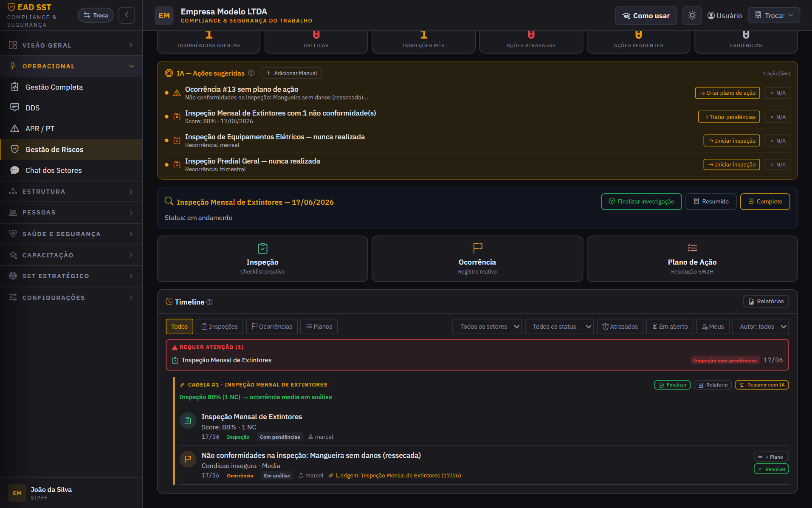The width and height of the screenshot is (812, 508).
Task: Click the Adicionar Manual button
Action: coord(291,73)
